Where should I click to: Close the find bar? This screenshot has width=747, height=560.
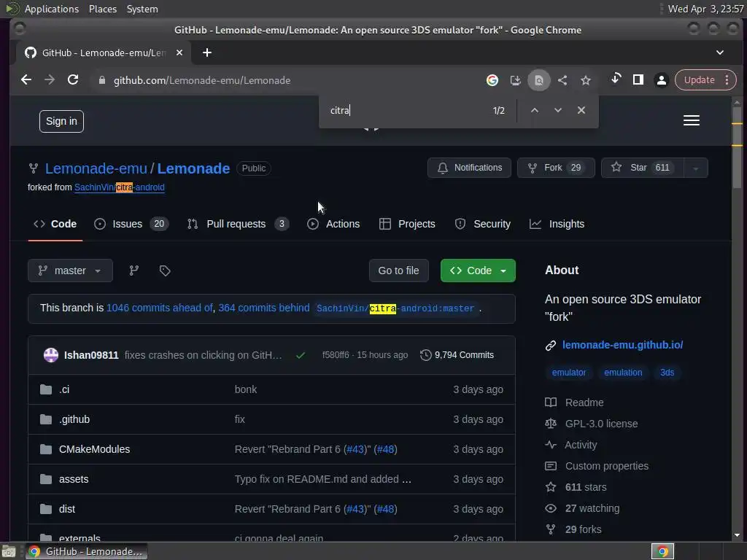[x=581, y=111]
